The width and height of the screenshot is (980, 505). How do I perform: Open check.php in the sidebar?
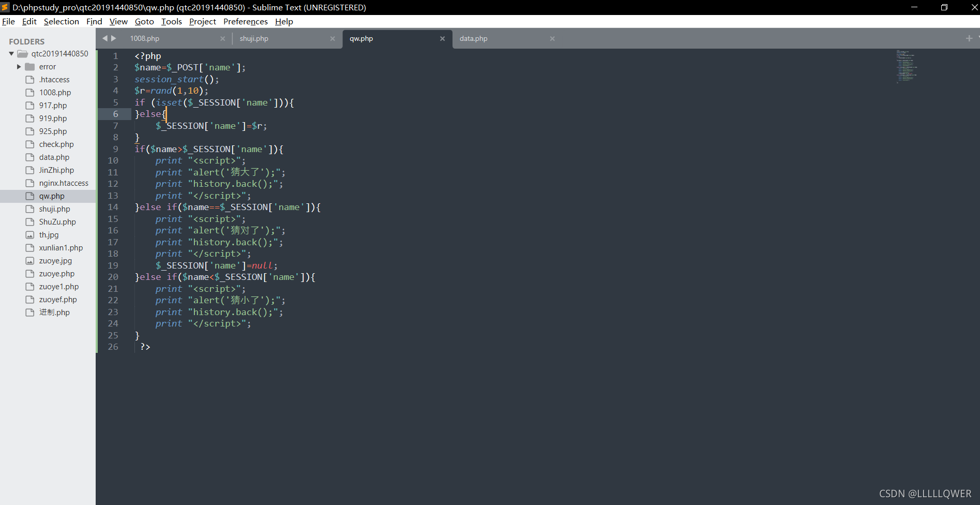click(56, 144)
